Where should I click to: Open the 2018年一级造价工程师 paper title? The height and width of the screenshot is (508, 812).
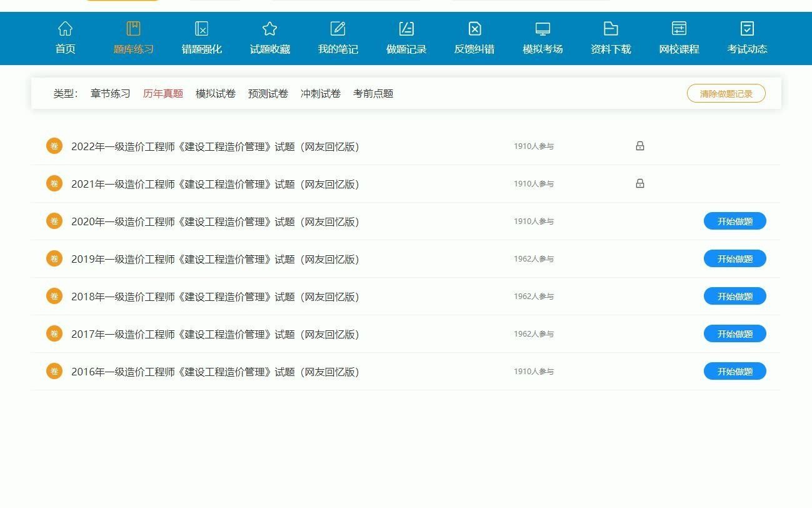pyautogui.click(x=215, y=297)
